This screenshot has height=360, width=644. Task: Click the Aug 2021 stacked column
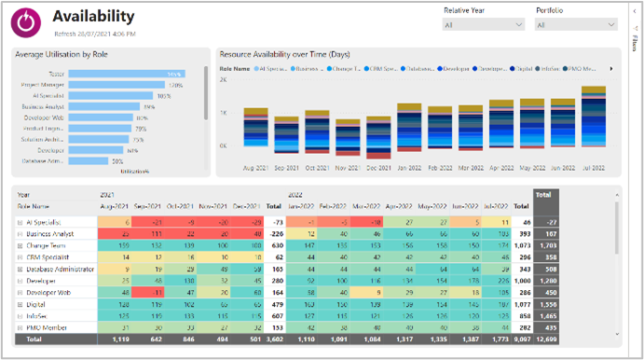(x=256, y=128)
